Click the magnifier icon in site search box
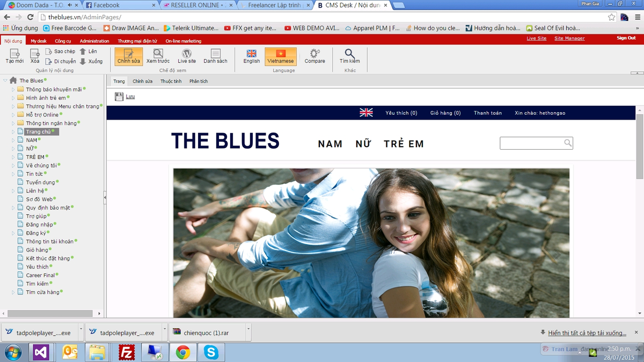 pyautogui.click(x=567, y=143)
